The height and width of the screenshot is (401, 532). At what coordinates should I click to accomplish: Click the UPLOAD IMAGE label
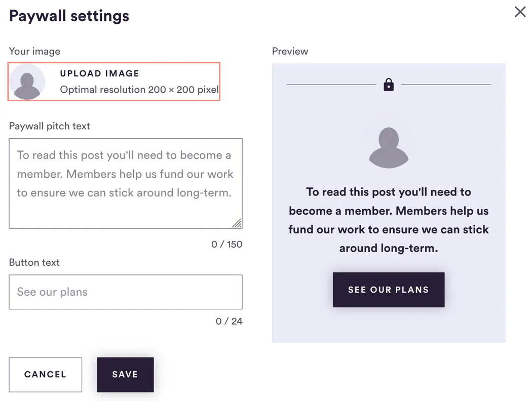point(99,73)
